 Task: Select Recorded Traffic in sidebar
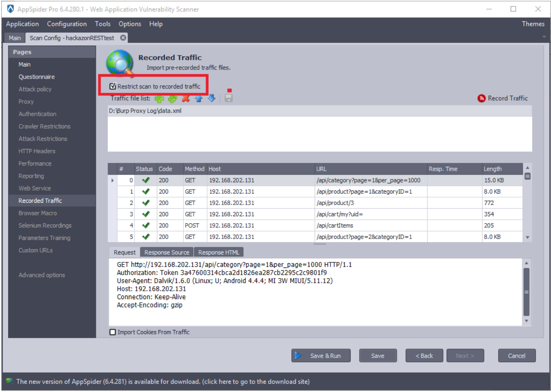click(x=52, y=201)
